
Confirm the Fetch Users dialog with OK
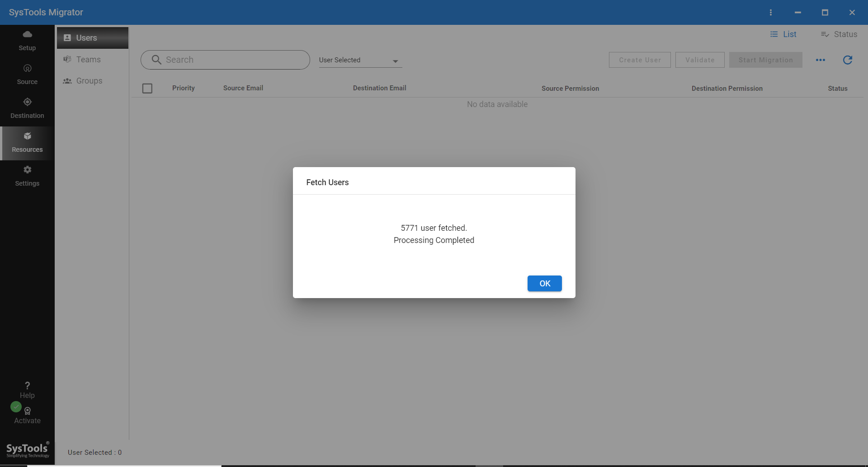pos(544,284)
